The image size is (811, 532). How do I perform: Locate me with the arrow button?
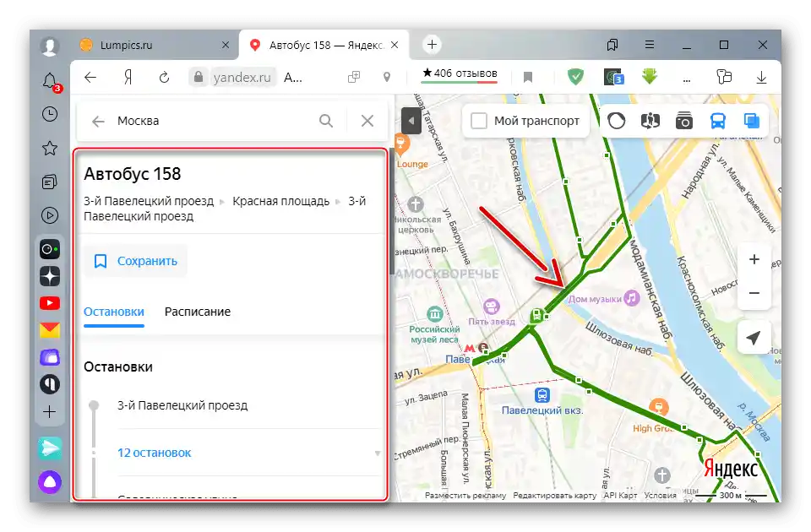pos(754,338)
